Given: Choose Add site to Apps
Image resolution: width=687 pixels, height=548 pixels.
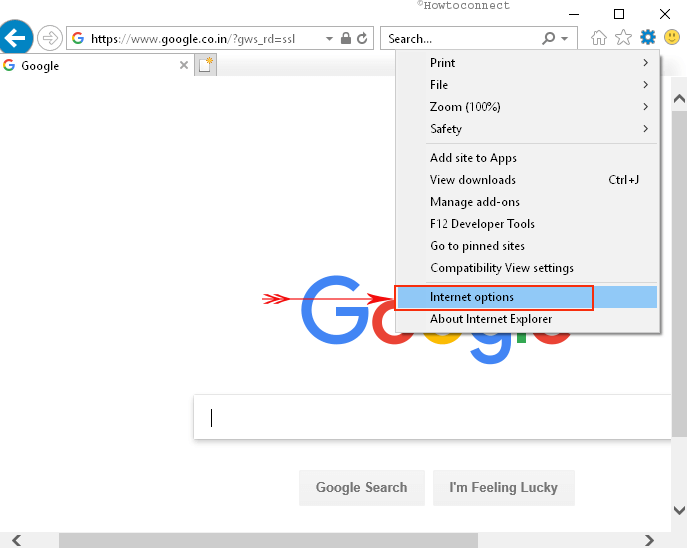Looking at the screenshot, I should pos(528,158).
